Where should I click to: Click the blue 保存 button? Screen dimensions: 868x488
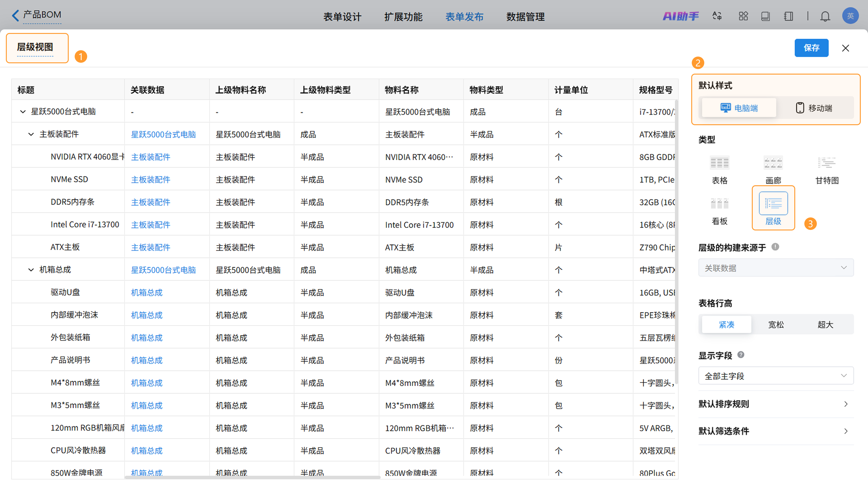pyautogui.click(x=811, y=48)
